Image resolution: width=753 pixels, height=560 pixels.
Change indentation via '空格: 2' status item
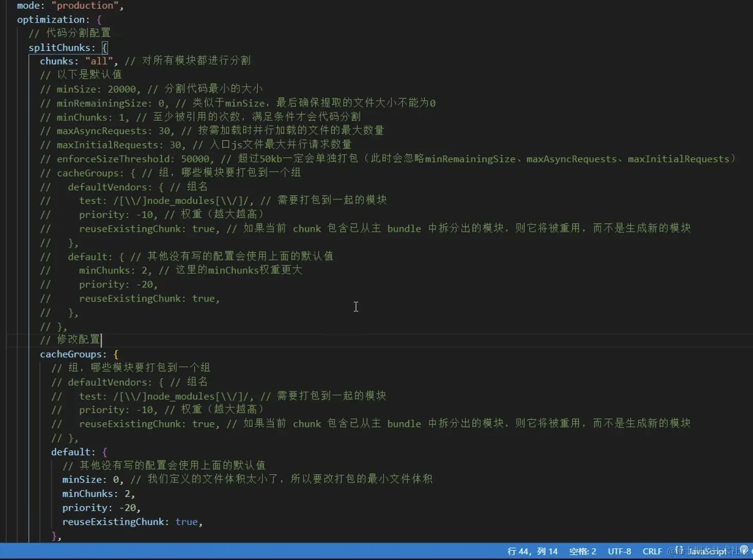click(x=582, y=551)
